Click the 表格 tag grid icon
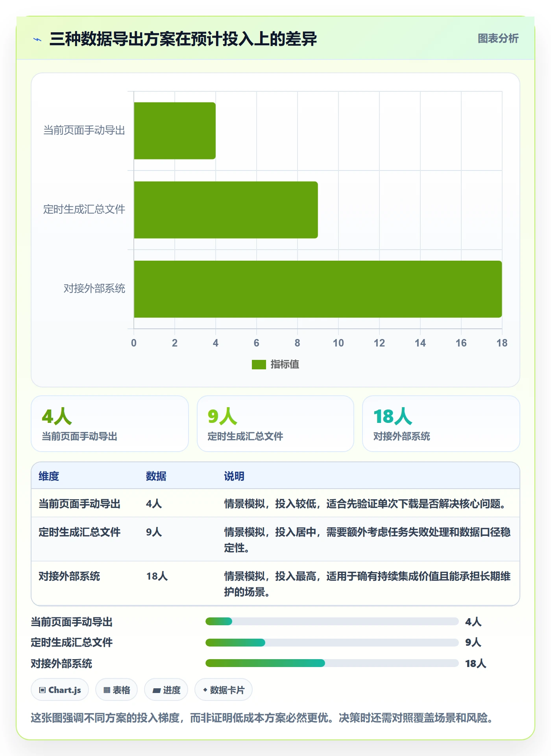 pos(107,690)
